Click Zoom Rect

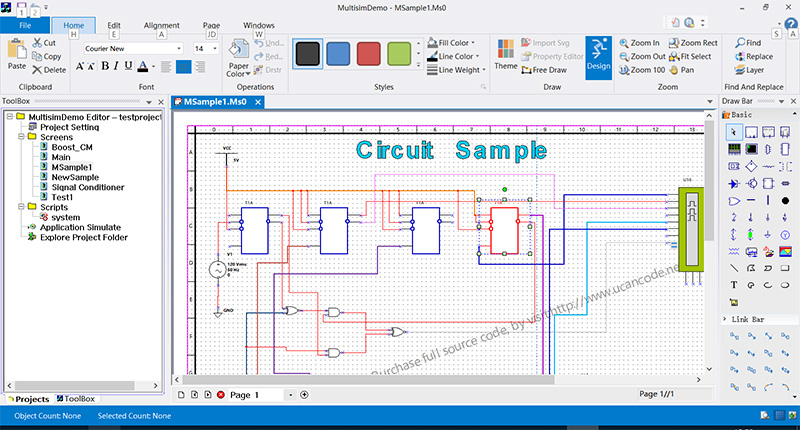pyautogui.click(x=693, y=43)
